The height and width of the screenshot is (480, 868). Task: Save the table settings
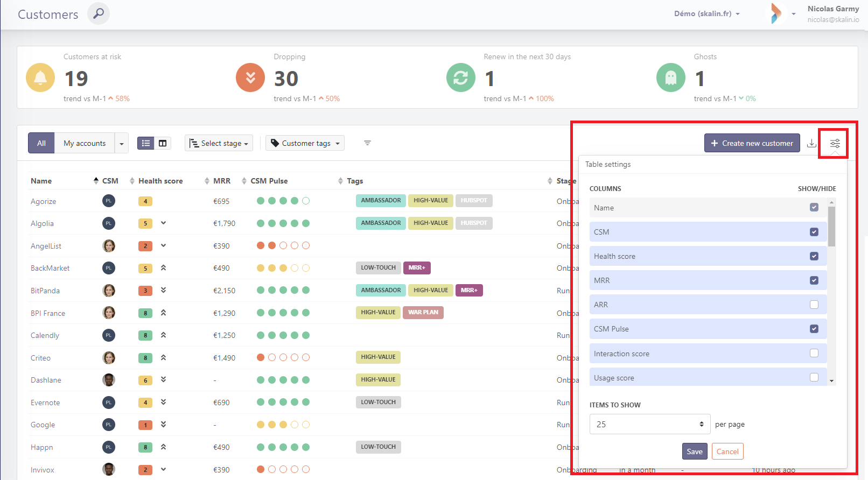[x=695, y=451]
